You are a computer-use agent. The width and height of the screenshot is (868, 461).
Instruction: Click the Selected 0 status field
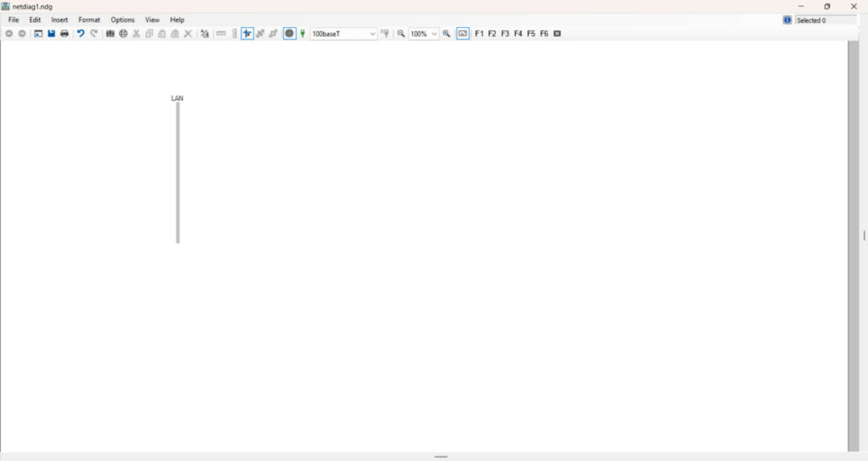pyautogui.click(x=826, y=20)
